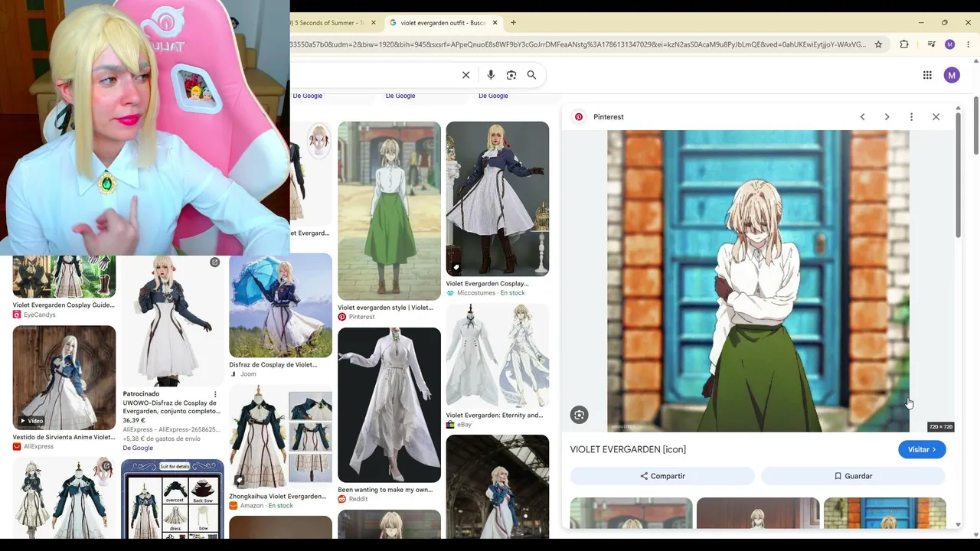980x551 pixels.
Task: Open 'Disfraz de Cosplay de Violet...' caption
Action: click(x=273, y=364)
